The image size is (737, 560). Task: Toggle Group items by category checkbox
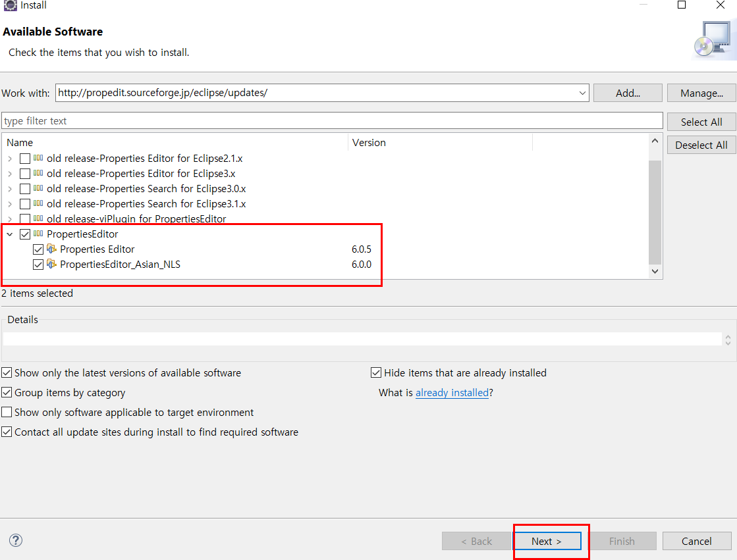tap(7, 393)
